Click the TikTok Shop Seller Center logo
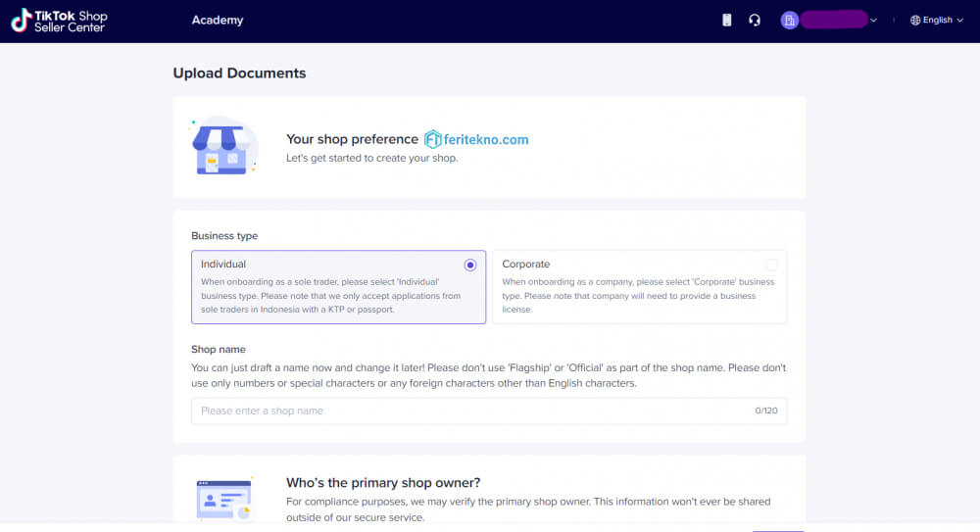The image size is (980, 532). [x=60, y=20]
